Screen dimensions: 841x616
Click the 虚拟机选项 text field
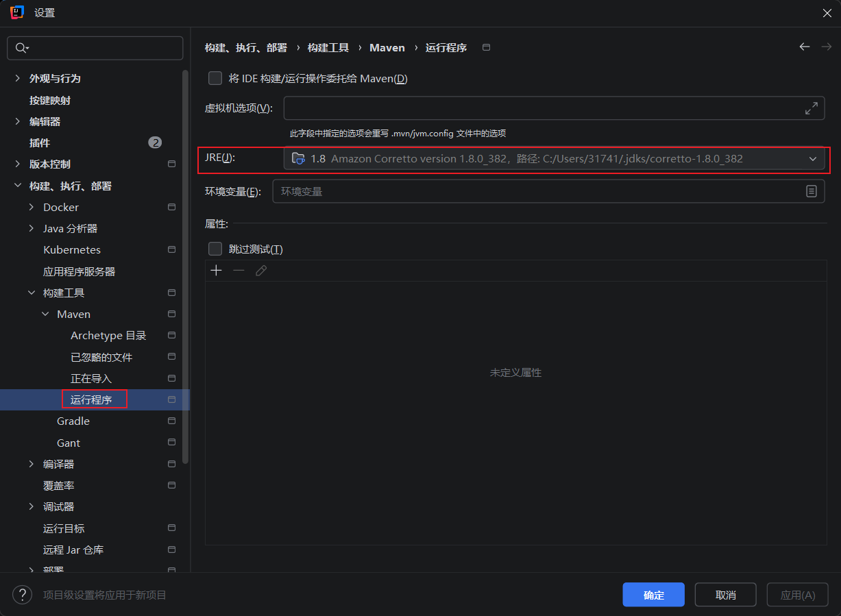click(554, 108)
